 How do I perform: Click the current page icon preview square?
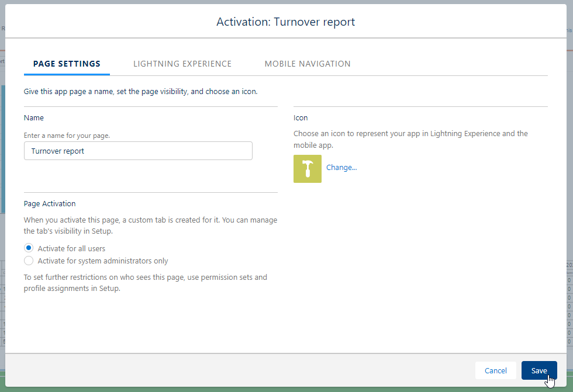(307, 169)
